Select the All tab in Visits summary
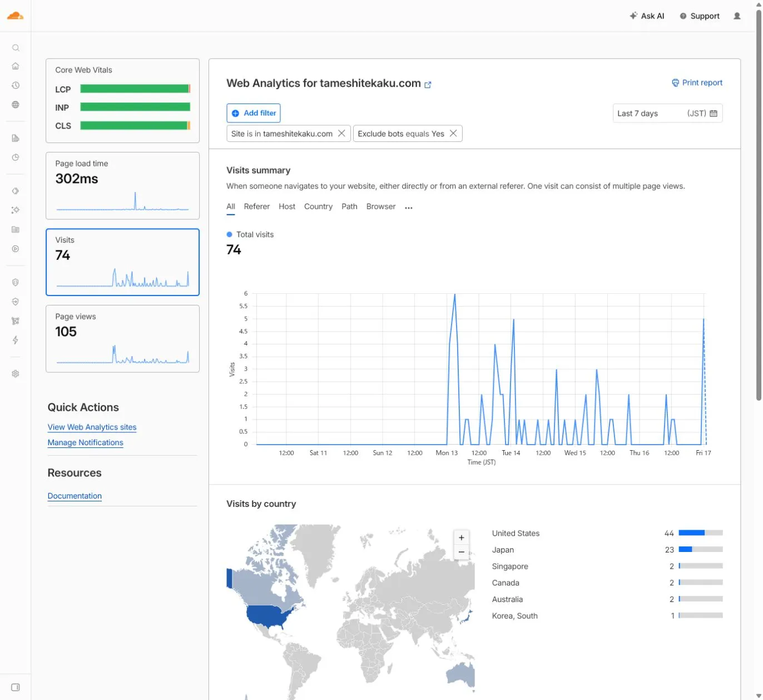The image size is (763, 700). pos(231,206)
